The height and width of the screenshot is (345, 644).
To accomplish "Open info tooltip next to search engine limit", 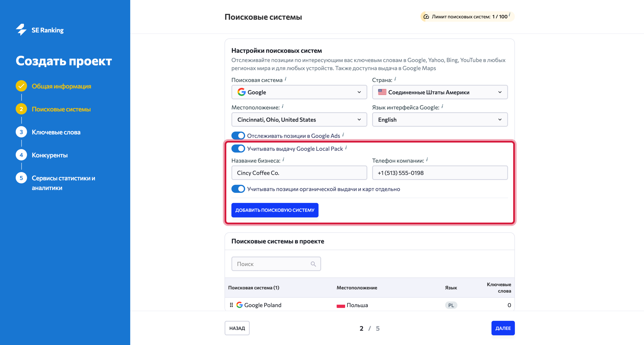I will click(x=510, y=15).
